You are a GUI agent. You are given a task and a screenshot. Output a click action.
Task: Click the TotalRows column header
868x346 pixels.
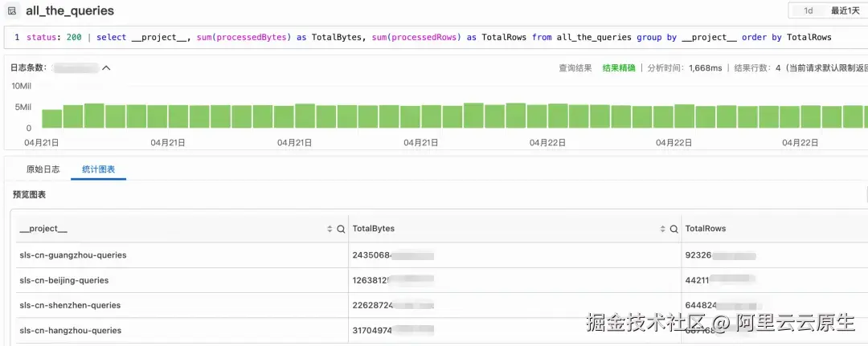click(706, 229)
